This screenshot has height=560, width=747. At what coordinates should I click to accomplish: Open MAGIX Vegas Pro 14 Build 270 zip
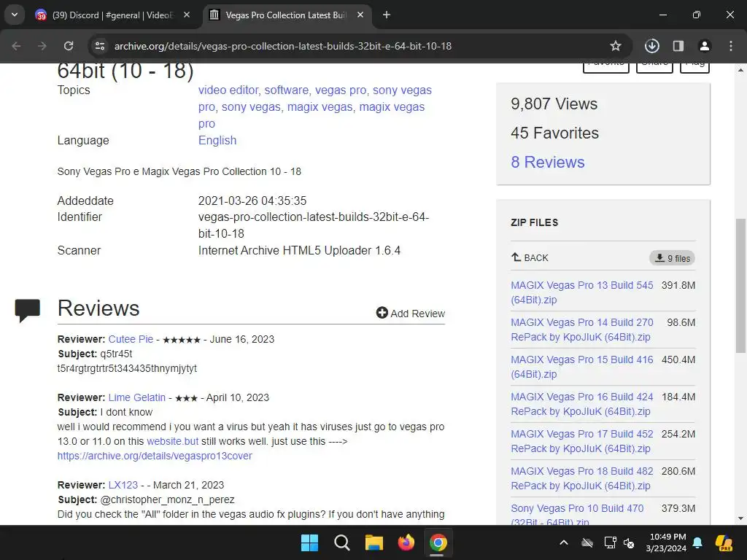pos(581,330)
